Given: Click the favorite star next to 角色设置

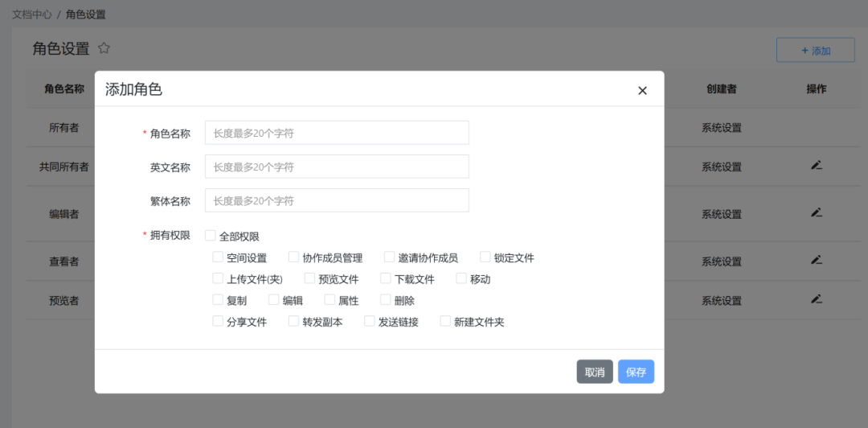Looking at the screenshot, I should pyautogui.click(x=104, y=48).
